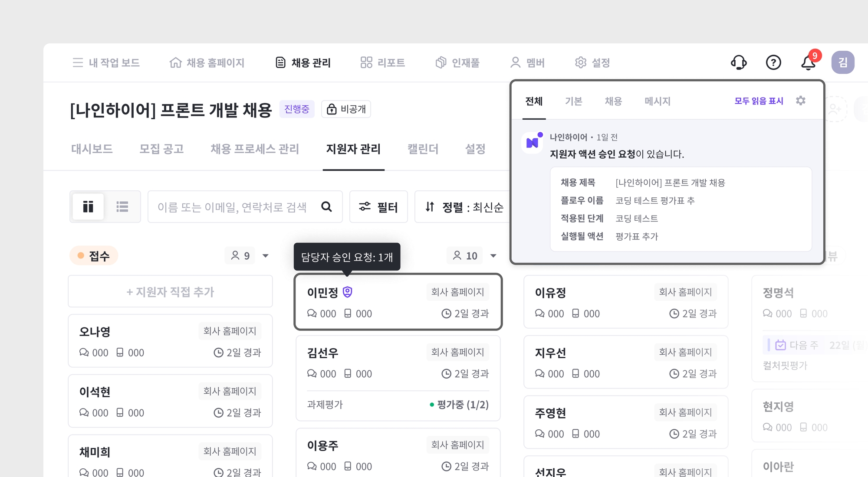This screenshot has width=868, height=477.
Task: Expand the 접수 column dropdown arrow
Action: [266, 256]
